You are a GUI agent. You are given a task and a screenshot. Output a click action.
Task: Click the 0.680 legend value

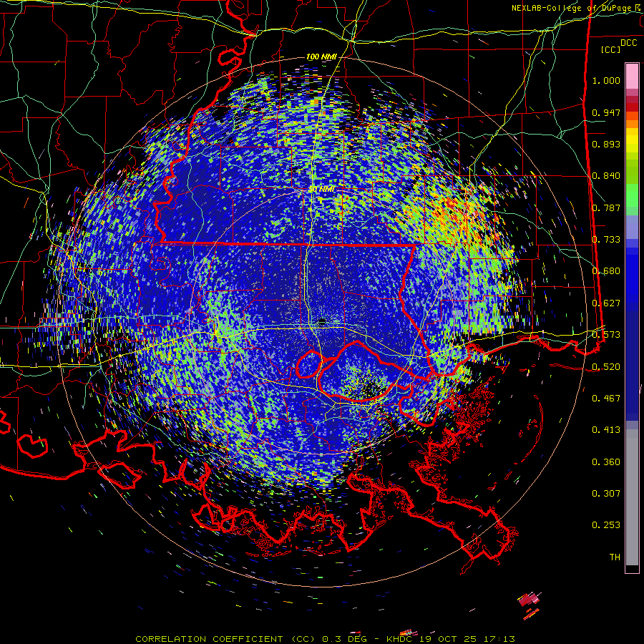click(606, 271)
